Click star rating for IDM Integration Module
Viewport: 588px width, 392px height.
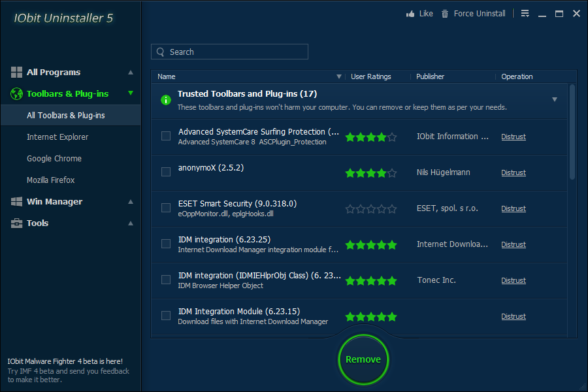point(371,317)
